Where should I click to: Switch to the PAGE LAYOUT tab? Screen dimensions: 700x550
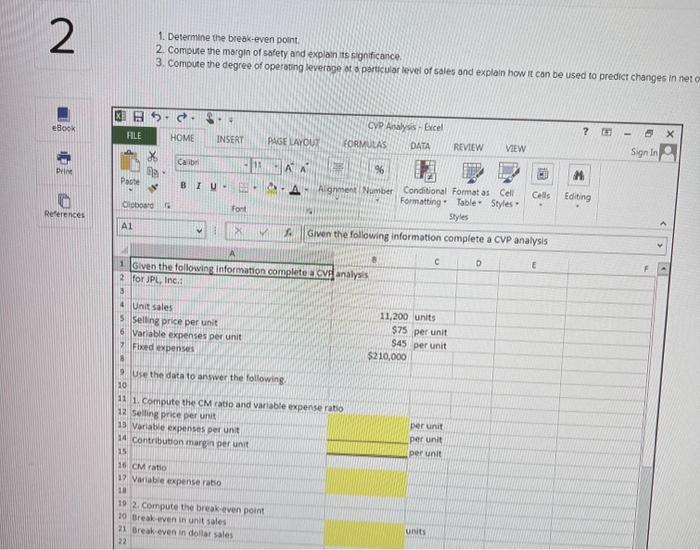point(293,142)
